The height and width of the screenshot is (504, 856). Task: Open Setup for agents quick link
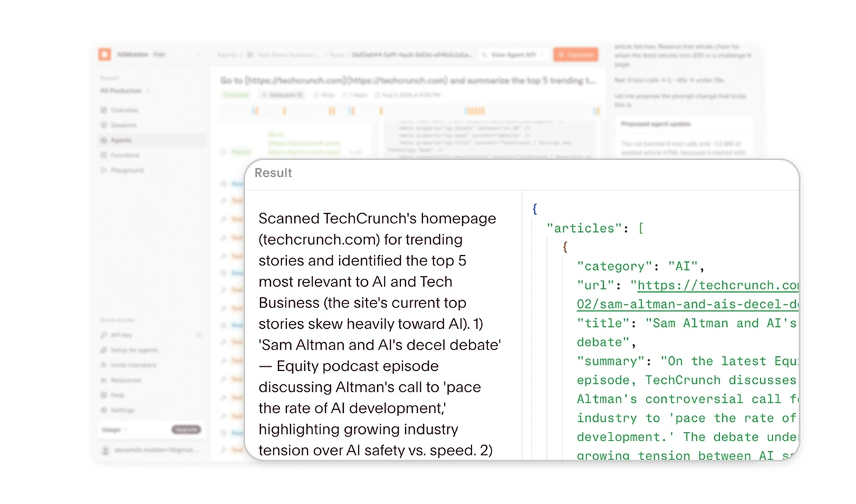point(134,350)
